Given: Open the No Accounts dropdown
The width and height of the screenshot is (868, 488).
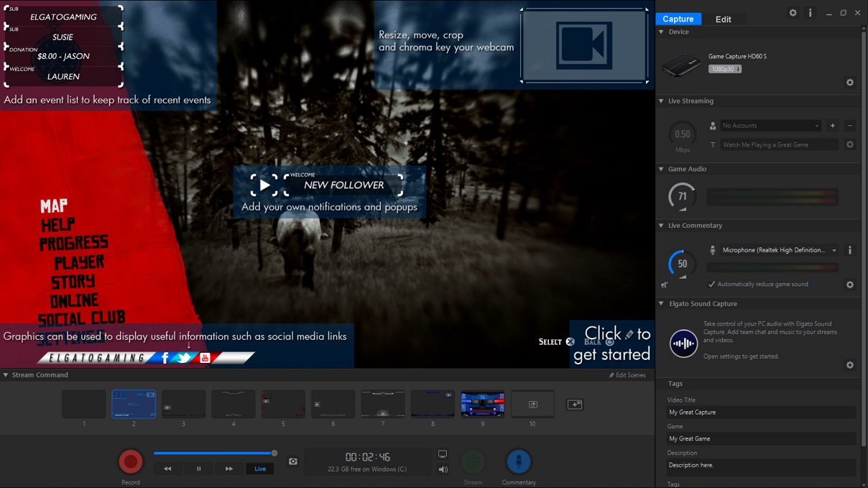Looking at the screenshot, I should click(770, 126).
